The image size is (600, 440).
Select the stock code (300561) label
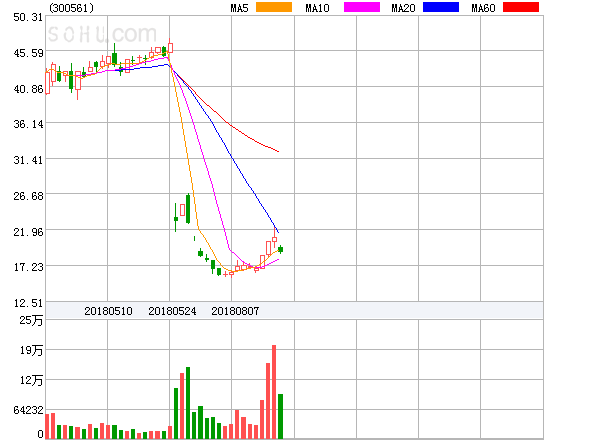pos(71,8)
